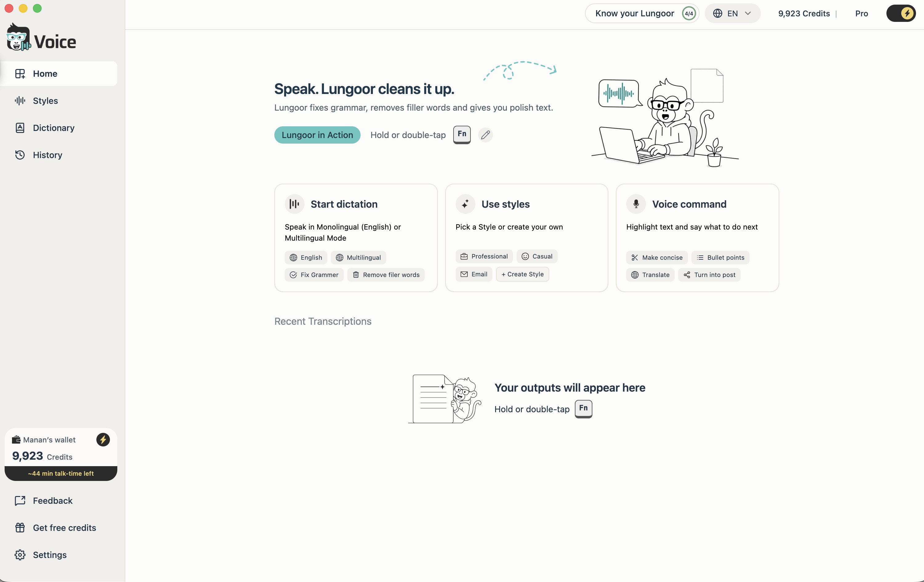Launch Lungoor in Action

coord(317,135)
